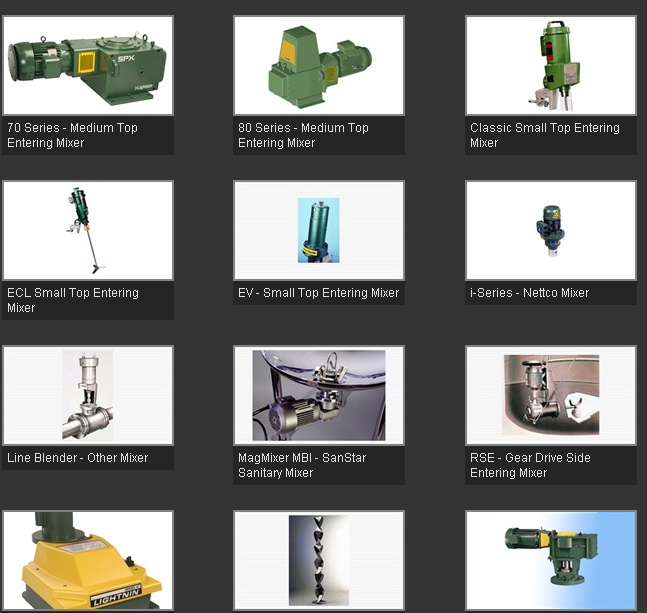Open the MagMixer MBI SanStar image
Viewport: 647px width, 613px height.
coord(319,395)
